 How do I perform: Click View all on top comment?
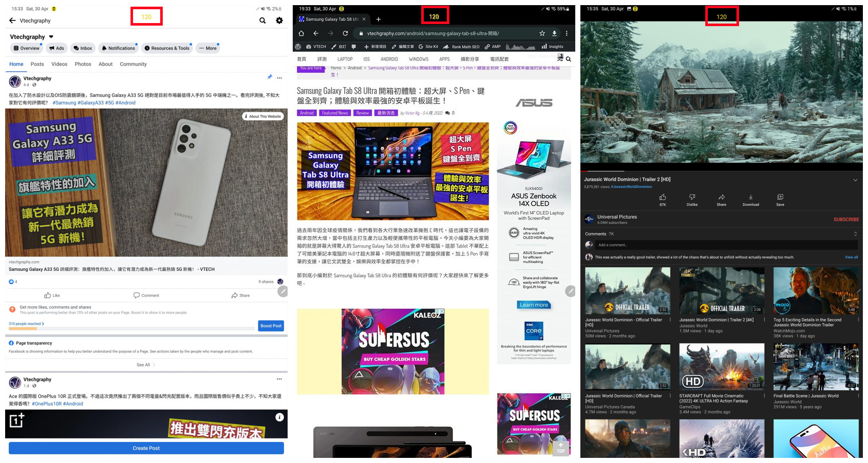tap(851, 257)
